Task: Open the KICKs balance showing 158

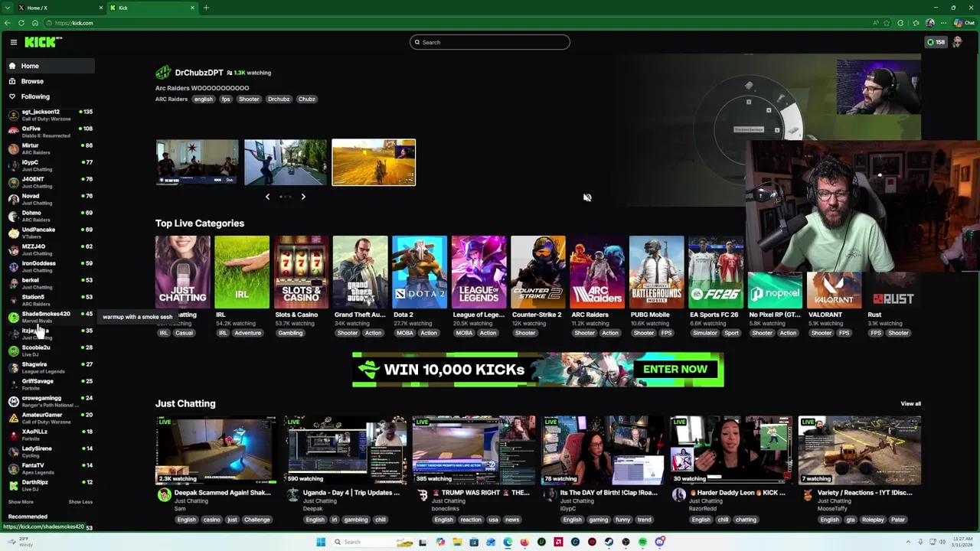Action: [936, 42]
